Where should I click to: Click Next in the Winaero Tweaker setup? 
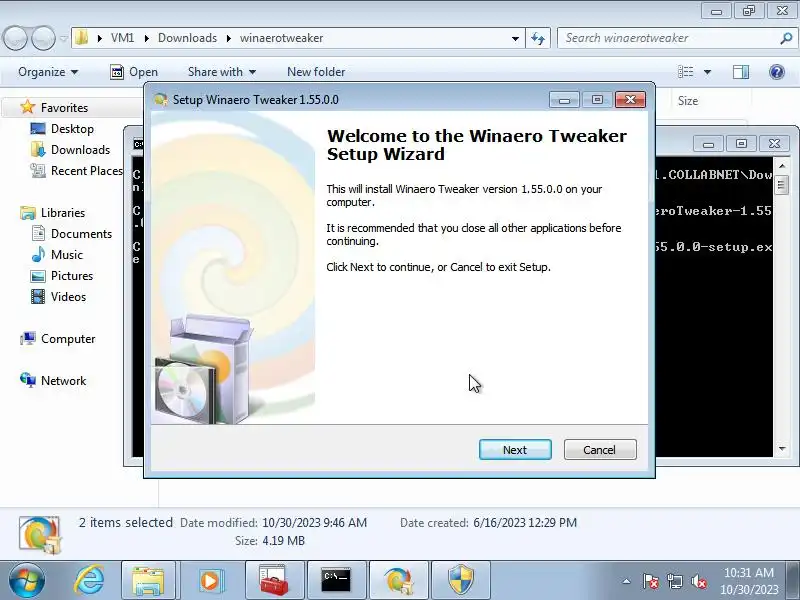point(515,449)
